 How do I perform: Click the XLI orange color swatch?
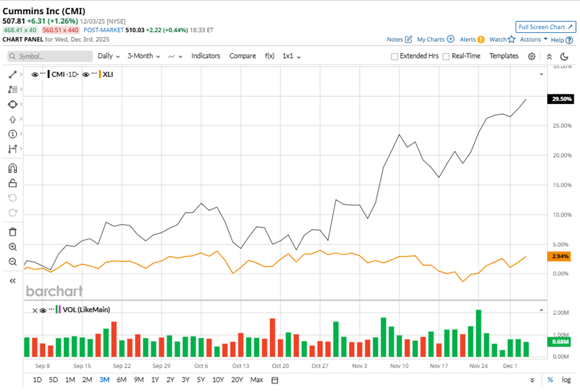(x=100, y=75)
